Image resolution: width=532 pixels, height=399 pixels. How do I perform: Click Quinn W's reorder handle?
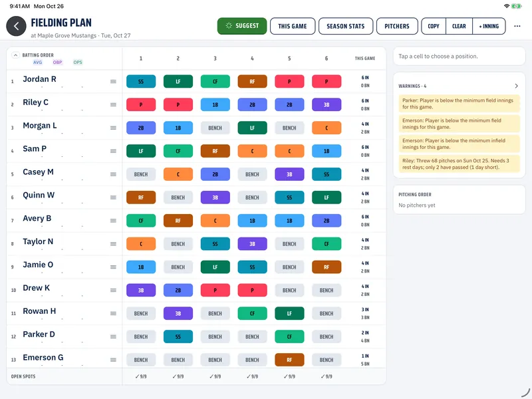[x=113, y=198]
